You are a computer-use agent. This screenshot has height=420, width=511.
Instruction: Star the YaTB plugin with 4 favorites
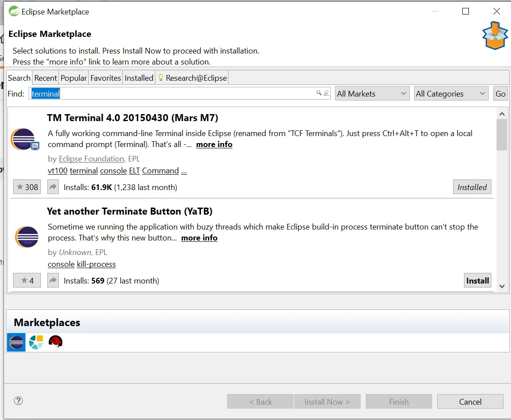pos(27,280)
